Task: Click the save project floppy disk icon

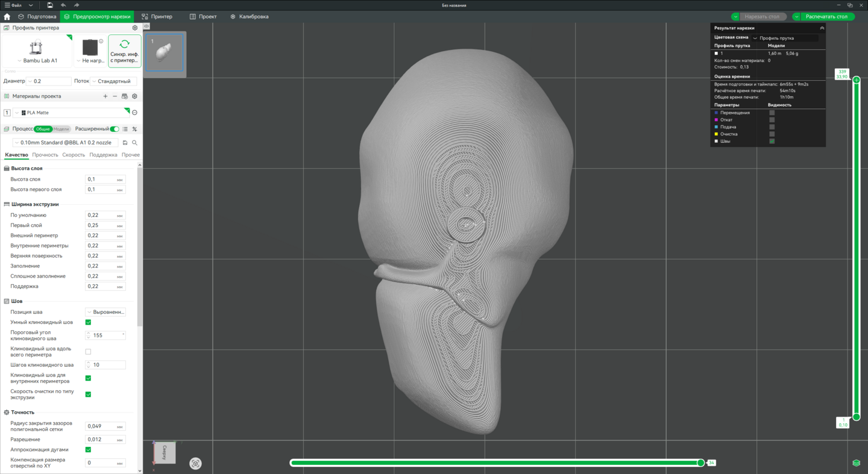Action: 50,5
